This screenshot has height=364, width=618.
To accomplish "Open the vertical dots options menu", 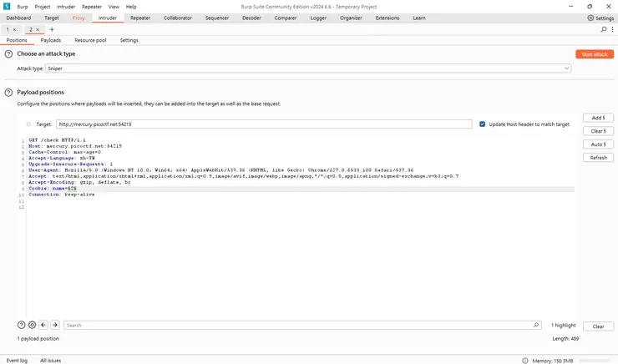I will click(612, 29).
